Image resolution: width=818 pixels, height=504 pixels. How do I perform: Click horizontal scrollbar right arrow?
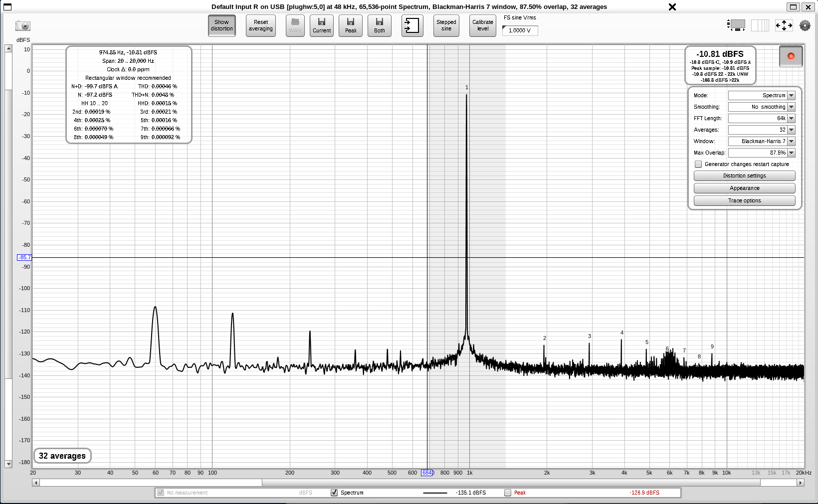pos(801,483)
